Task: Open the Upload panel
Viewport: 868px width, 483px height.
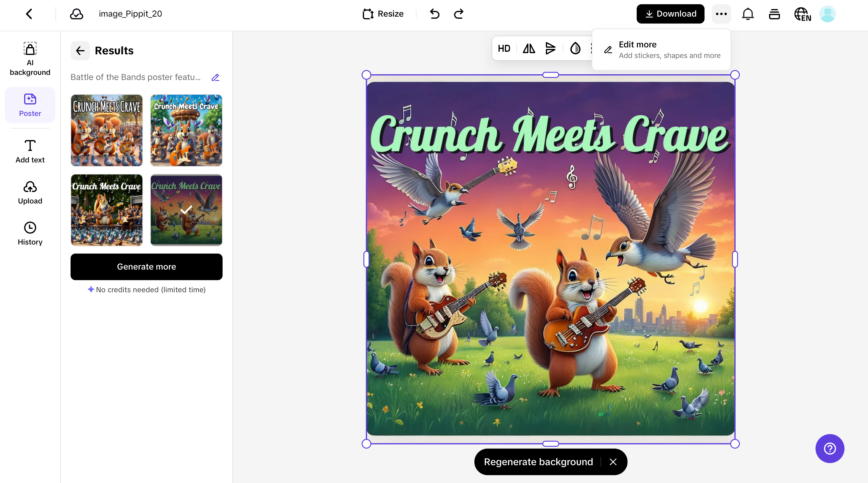Action: [x=30, y=193]
